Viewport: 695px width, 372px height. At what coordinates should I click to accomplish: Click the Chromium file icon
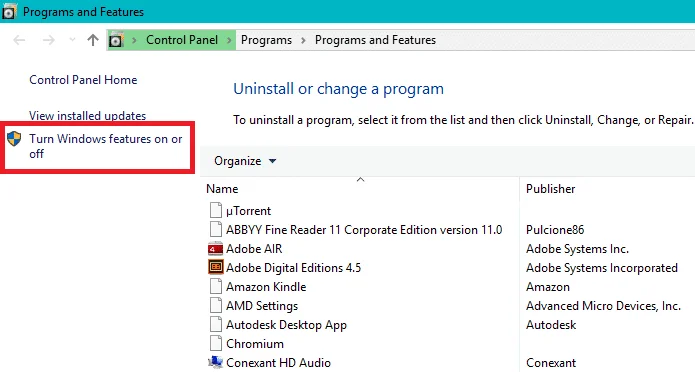[215, 344]
